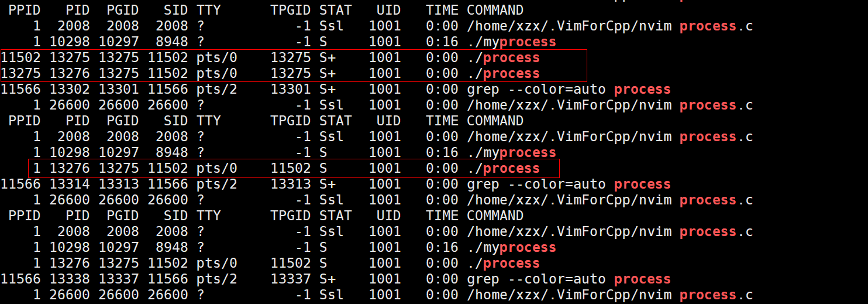The image size is (868, 304).
Task: Select TPGID 13337 in the PID 13338 row
Action: (291, 279)
